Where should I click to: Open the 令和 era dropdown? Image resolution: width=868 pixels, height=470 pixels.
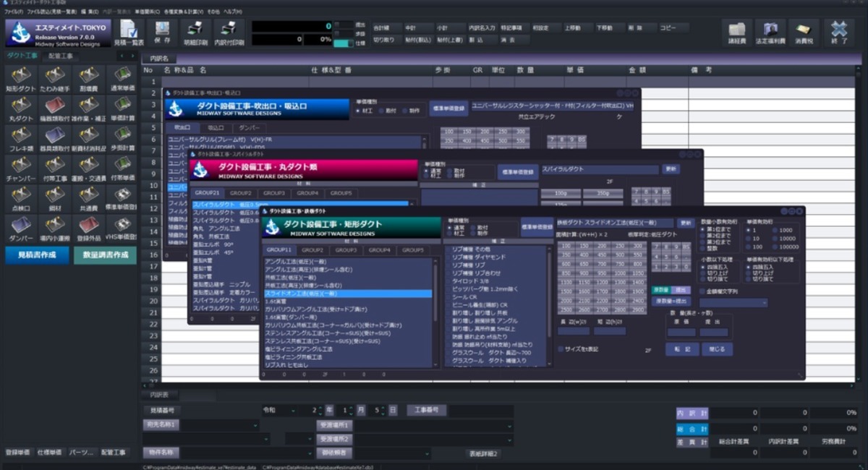pos(278,411)
